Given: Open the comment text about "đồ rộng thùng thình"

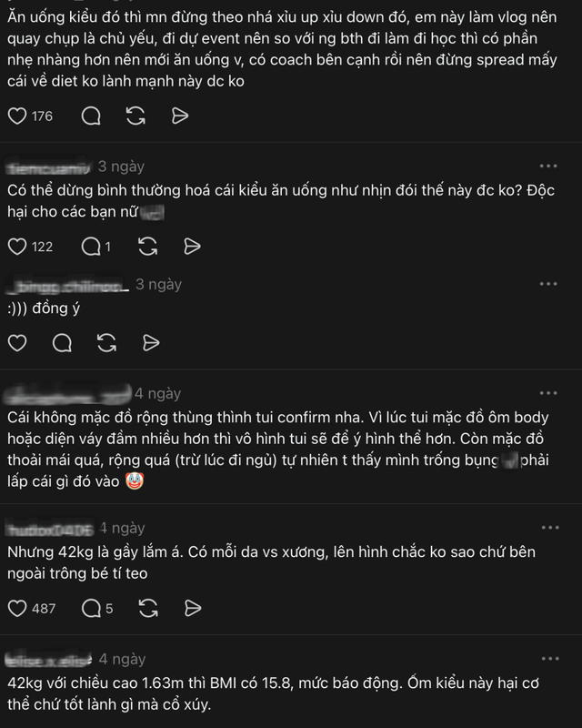Looking at the screenshot, I should click(x=273, y=450).
